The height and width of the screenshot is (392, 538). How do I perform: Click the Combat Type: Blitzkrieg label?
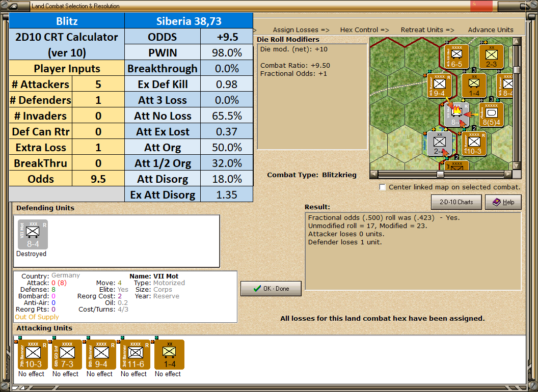[x=312, y=175]
